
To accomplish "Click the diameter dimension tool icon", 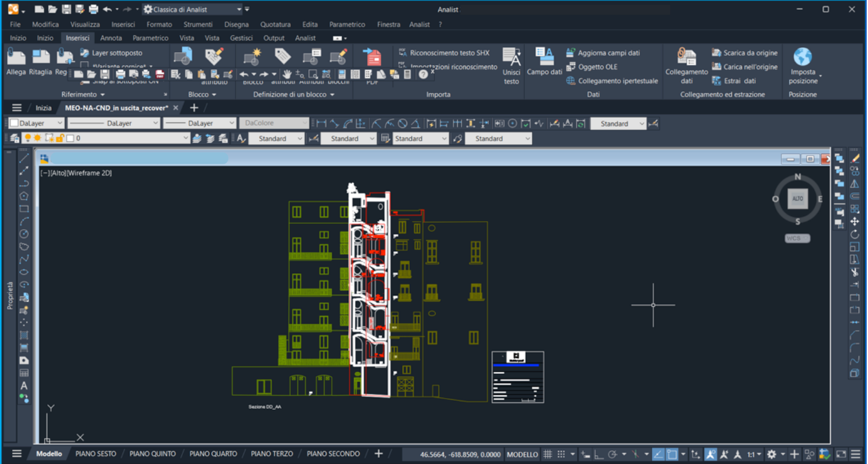I will [403, 124].
